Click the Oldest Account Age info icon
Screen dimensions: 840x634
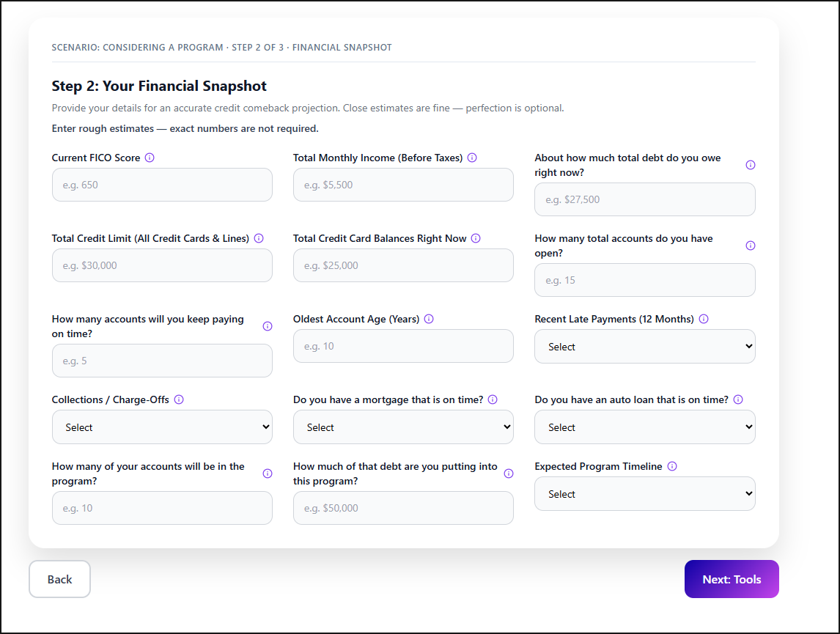click(x=429, y=318)
